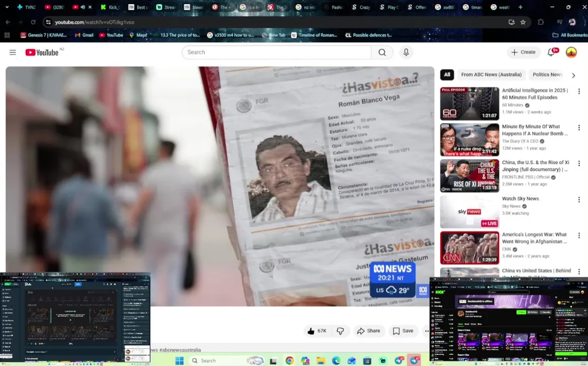The image size is (588, 366).
Task: Show more filter chips with the right arrow
Action: click(x=573, y=75)
